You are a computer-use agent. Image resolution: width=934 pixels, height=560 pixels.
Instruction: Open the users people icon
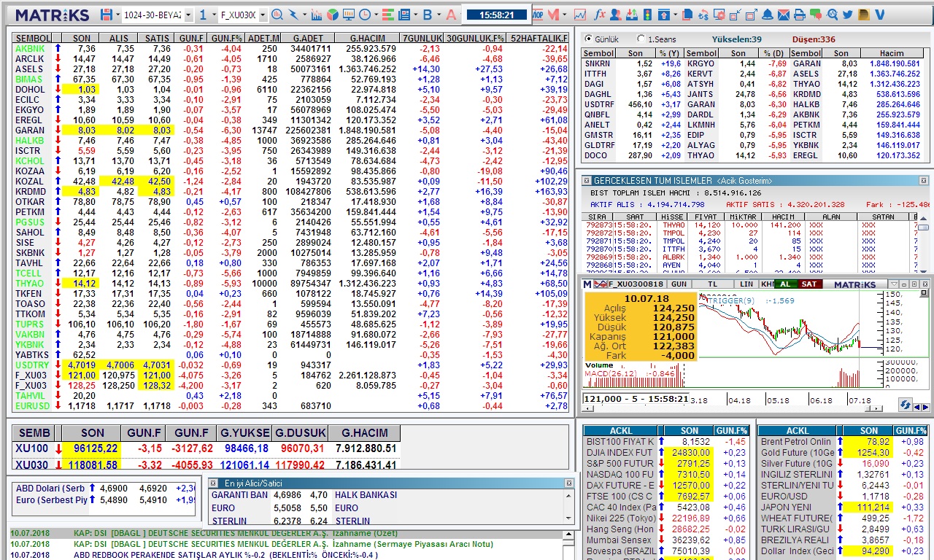[x=615, y=15]
